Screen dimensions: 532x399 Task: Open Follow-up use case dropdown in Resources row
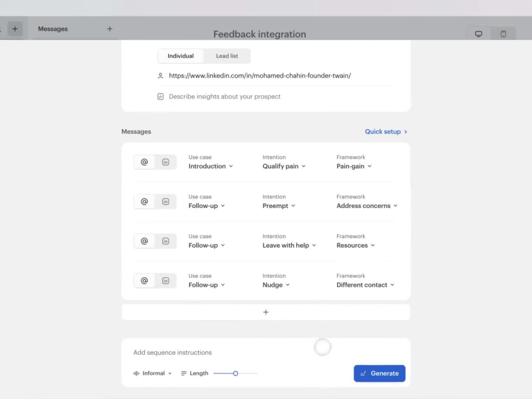(x=206, y=245)
